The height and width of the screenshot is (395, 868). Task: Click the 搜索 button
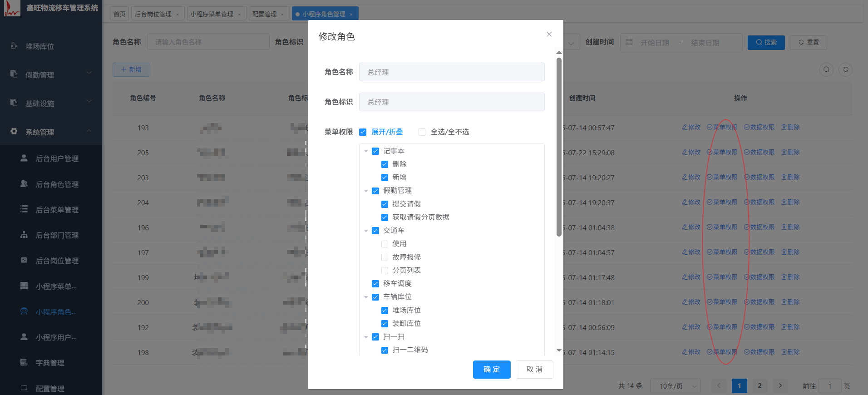click(766, 42)
